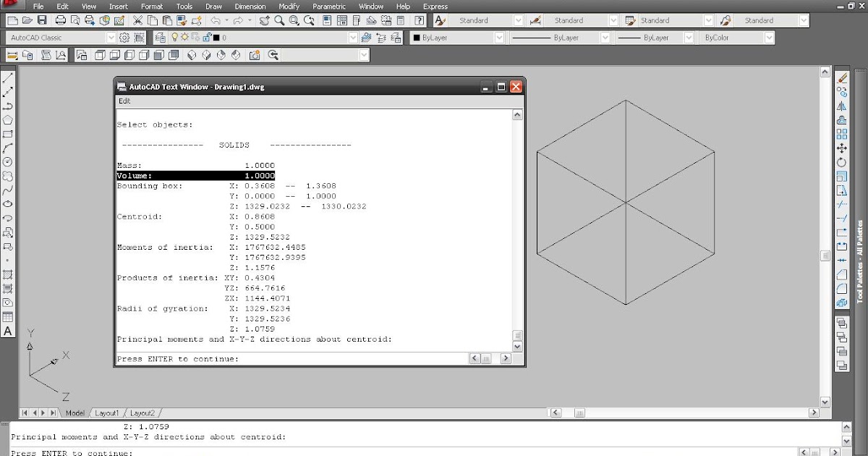Expand the empty view control dropdown
Image resolution: width=868 pixels, height=456 pixels.
364,55
